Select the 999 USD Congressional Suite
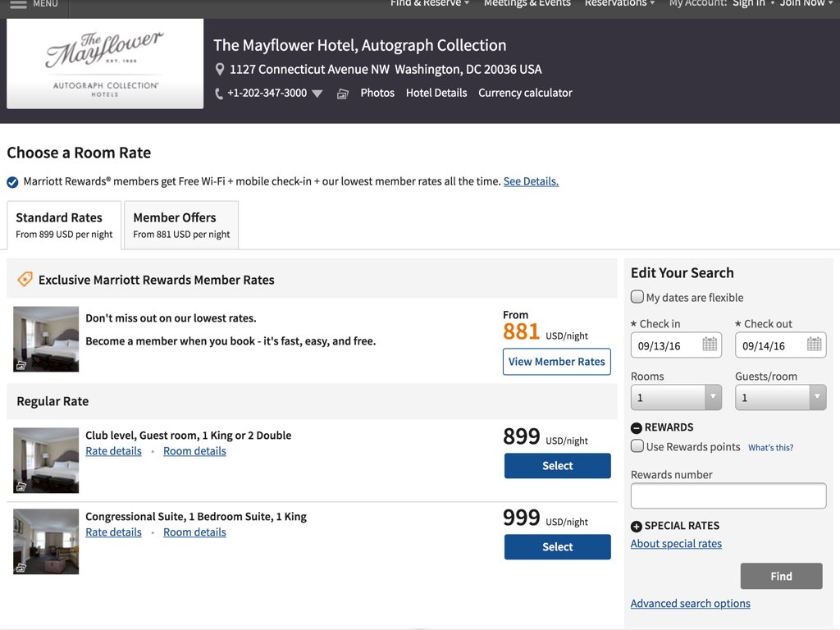840x630 pixels. 557,547
